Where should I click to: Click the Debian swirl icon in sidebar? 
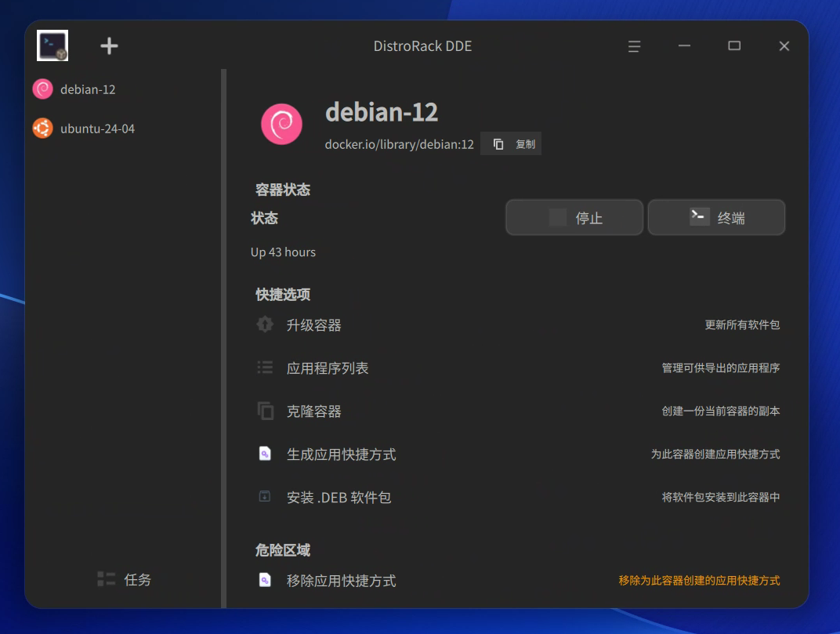43,89
